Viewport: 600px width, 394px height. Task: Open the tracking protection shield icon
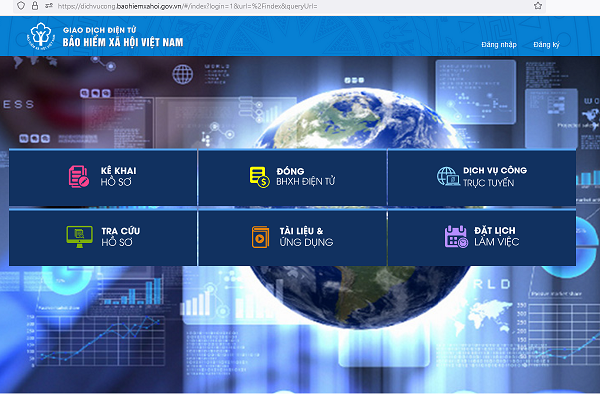[21, 6]
